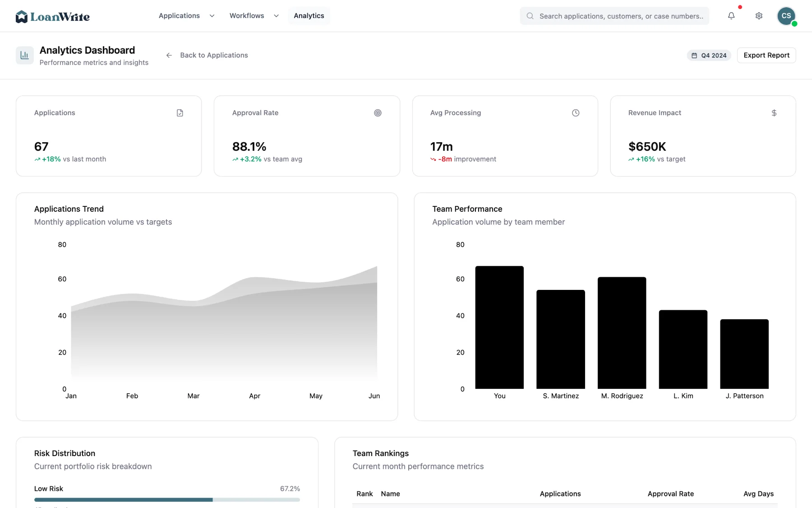Open the notifications bell

(x=731, y=16)
